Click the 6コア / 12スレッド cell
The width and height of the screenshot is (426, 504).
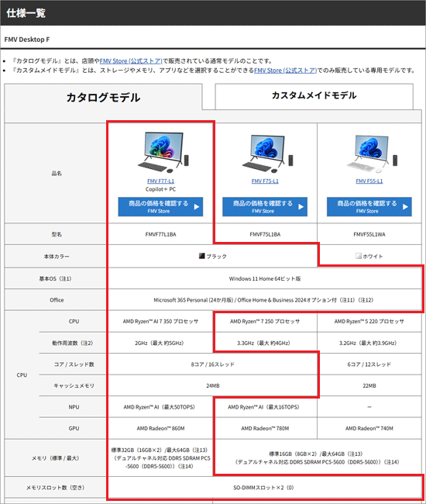click(369, 364)
